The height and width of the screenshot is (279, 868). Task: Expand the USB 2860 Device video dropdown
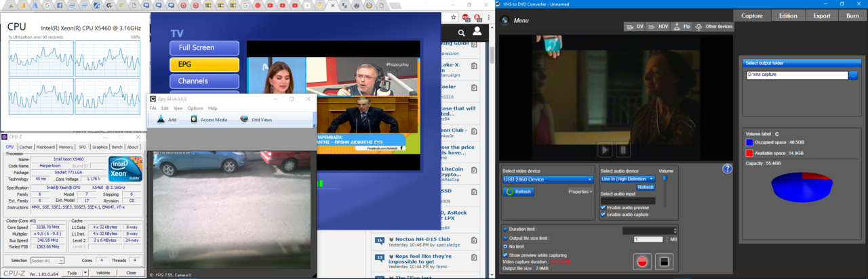click(x=548, y=179)
